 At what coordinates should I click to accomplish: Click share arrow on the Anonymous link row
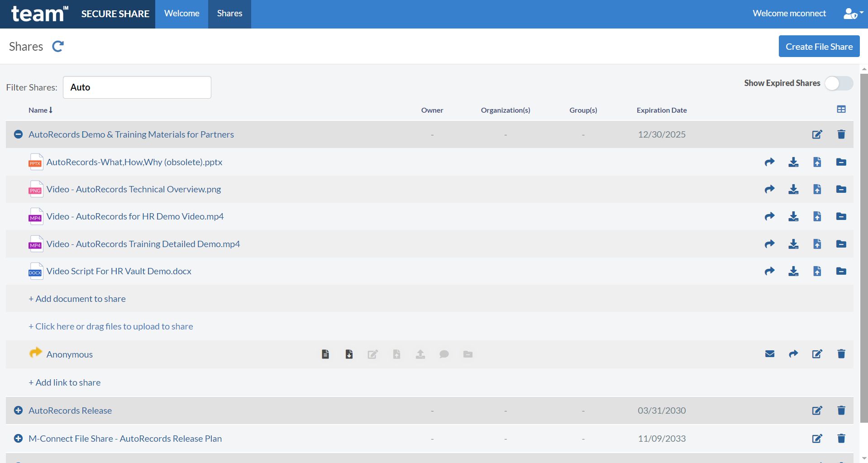point(793,354)
